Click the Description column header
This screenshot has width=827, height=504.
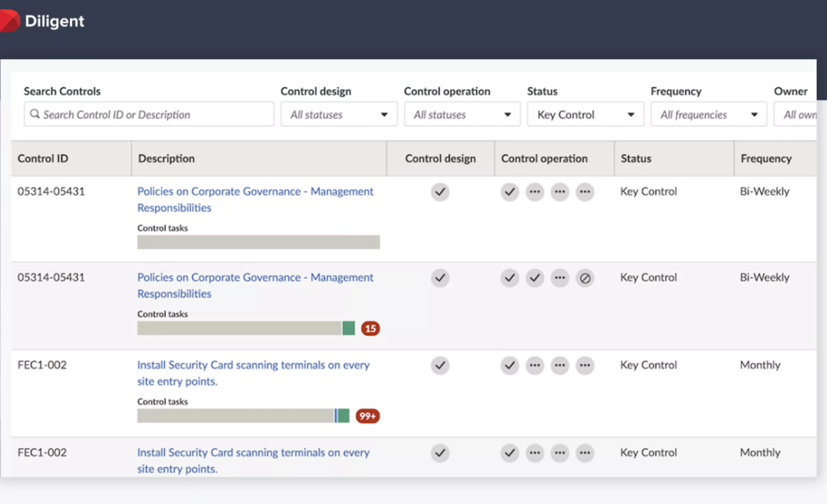coord(166,158)
